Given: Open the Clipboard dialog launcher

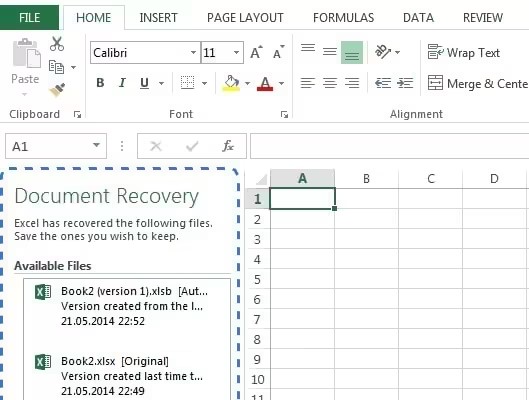Looking at the screenshot, I should tap(77, 115).
